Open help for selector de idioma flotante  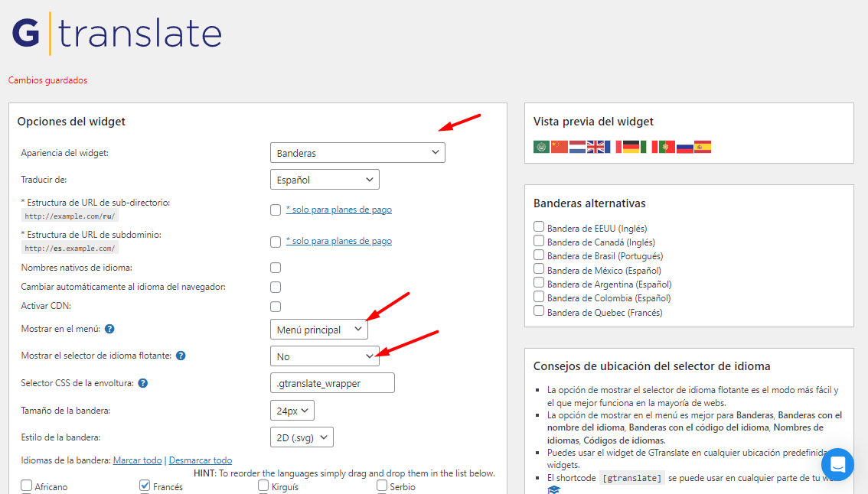coord(181,356)
